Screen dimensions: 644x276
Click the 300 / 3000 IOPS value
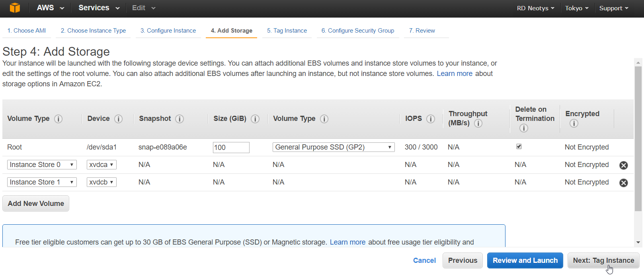(421, 147)
